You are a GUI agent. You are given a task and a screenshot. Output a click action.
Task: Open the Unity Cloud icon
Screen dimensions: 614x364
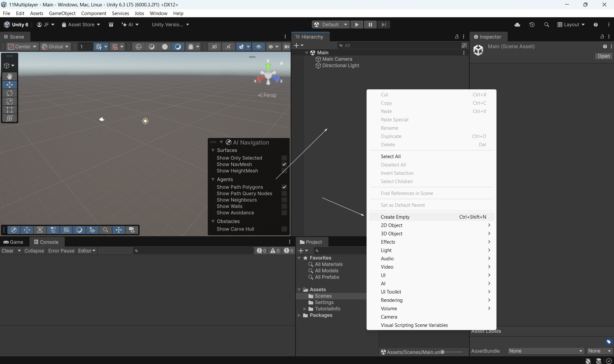point(517,25)
